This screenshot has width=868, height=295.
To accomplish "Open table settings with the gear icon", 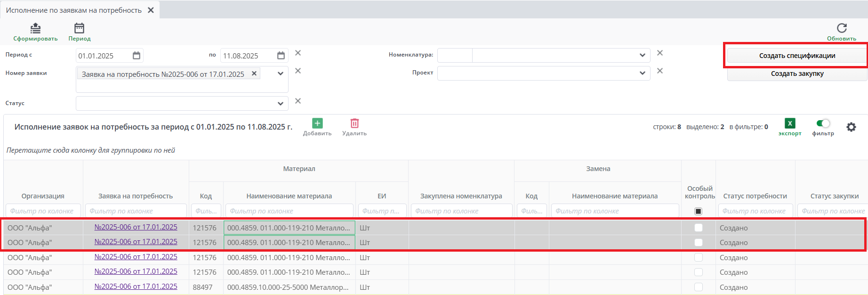I will pyautogui.click(x=851, y=127).
